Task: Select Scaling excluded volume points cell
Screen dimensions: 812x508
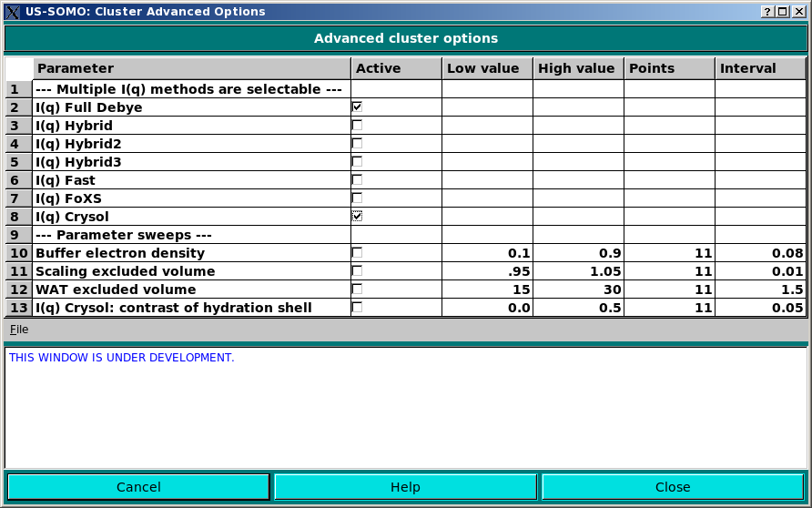Action: (x=670, y=270)
